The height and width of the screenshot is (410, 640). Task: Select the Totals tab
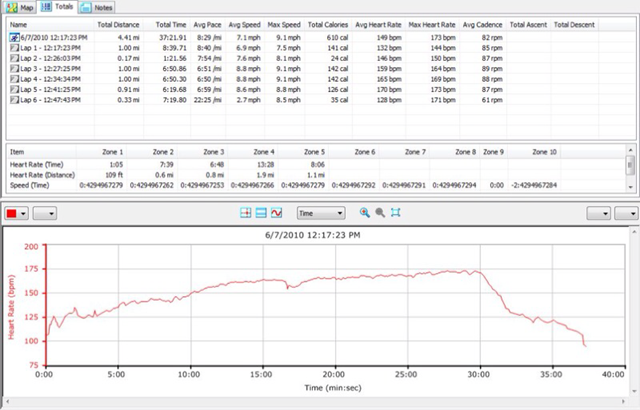(x=57, y=7)
